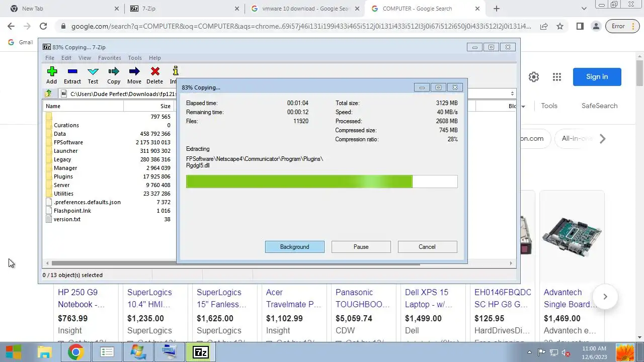Select the FPSoftware folder
Image resolution: width=644 pixels, height=362 pixels.
tap(68, 142)
